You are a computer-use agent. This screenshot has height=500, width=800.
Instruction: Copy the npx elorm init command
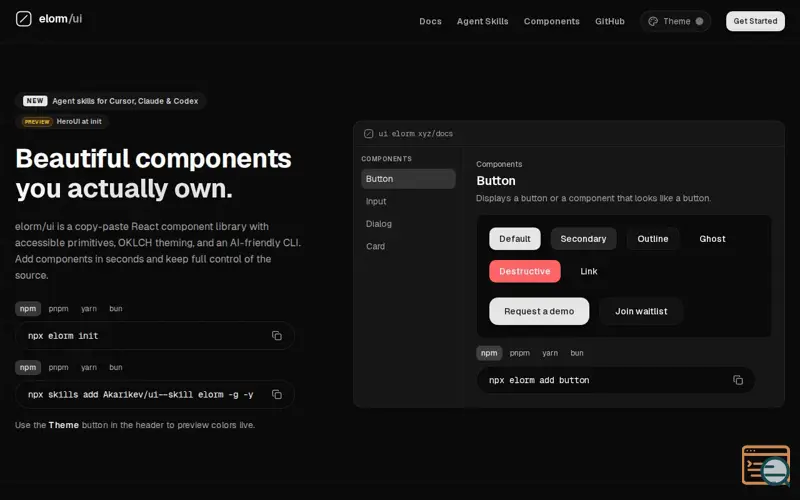point(277,336)
